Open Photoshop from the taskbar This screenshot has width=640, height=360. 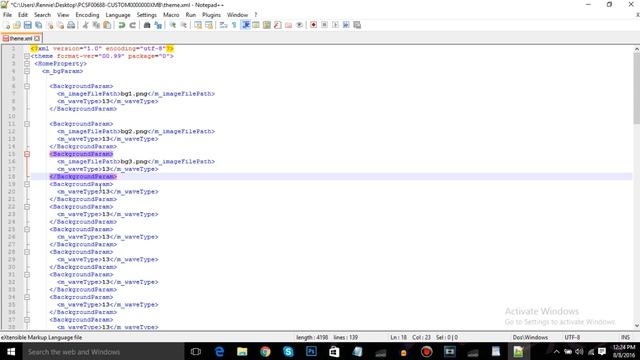pyautogui.click(x=311, y=352)
